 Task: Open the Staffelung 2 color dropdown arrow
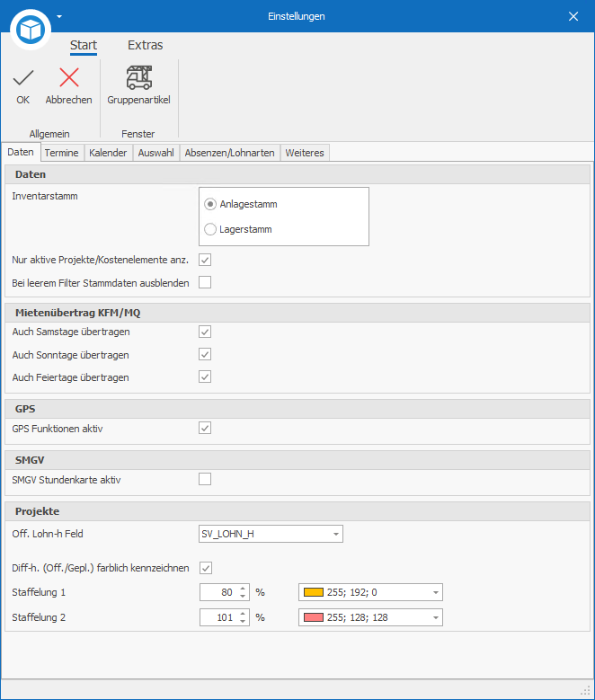[x=436, y=618]
